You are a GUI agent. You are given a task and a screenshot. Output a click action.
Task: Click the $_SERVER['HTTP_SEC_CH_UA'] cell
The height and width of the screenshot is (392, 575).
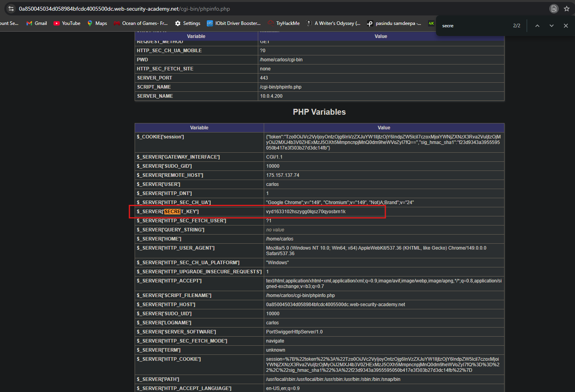(199, 203)
